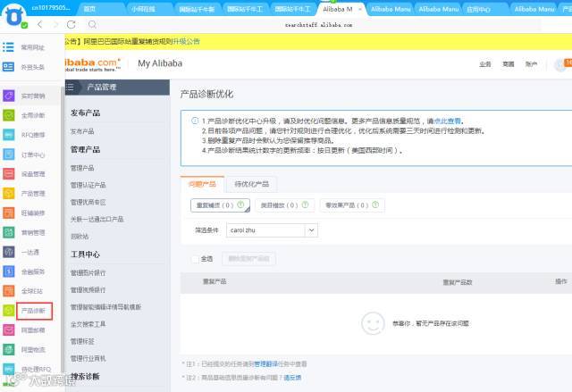572x392 pixels.
Task: Open the yellow 产品管理 icon
Action: [x=9, y=193]
